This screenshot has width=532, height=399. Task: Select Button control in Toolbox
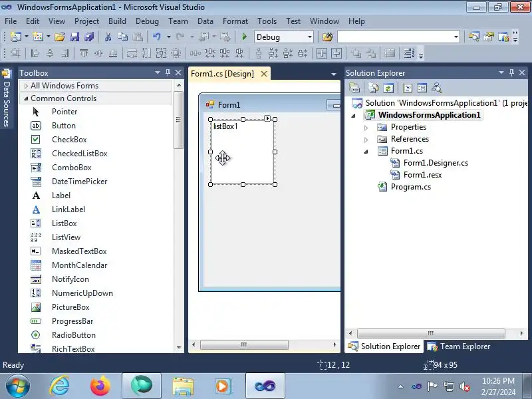click(63, 126)
